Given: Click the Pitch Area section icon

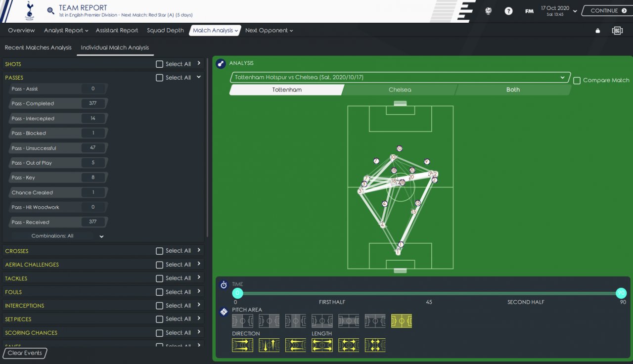Looking at the screenshot, I should pyautogui.click(x=224, y=312).
